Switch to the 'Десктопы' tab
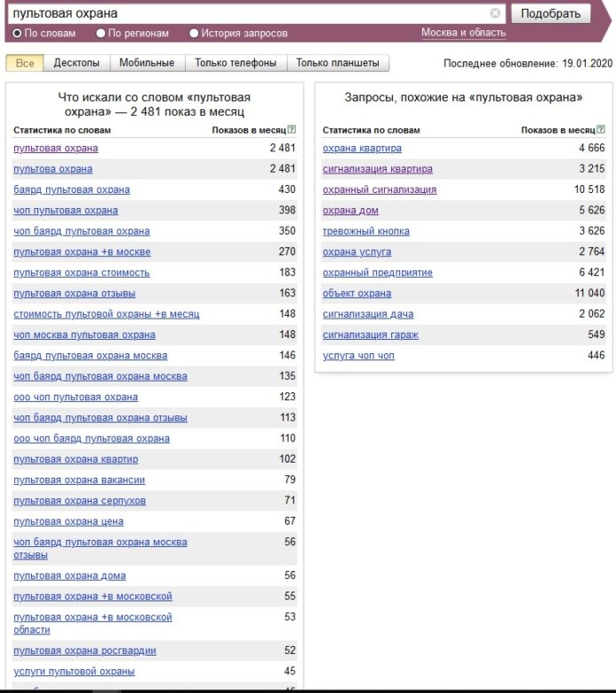Screen dimensions: 616x693 coord(76,63)
